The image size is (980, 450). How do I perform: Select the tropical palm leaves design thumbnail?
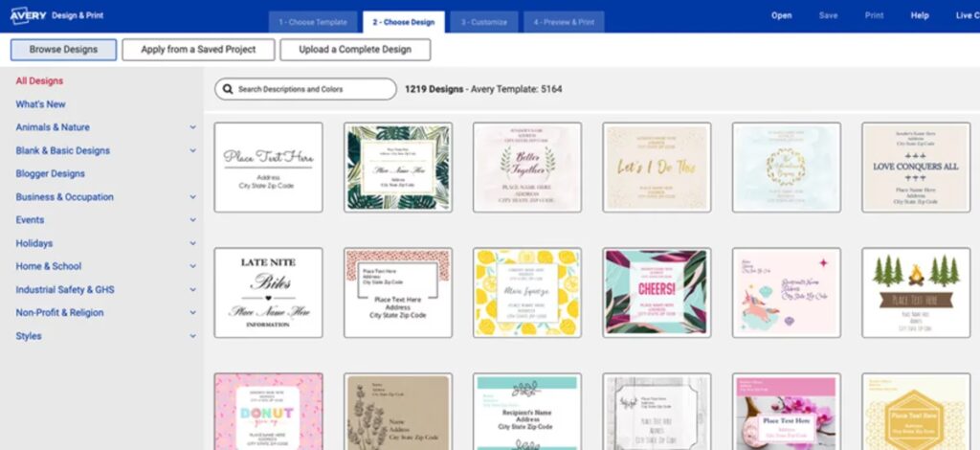(398, 167)
